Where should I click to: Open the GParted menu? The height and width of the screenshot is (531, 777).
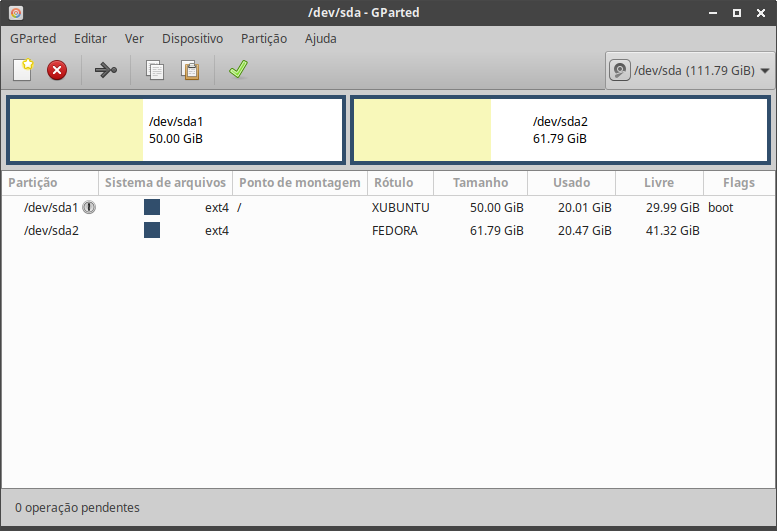33,39
